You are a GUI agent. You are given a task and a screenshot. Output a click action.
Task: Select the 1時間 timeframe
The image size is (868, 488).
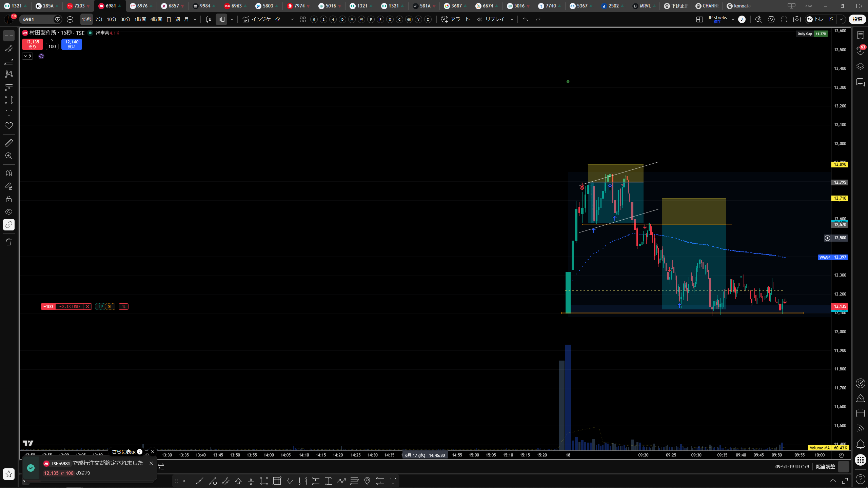[140, 19]
